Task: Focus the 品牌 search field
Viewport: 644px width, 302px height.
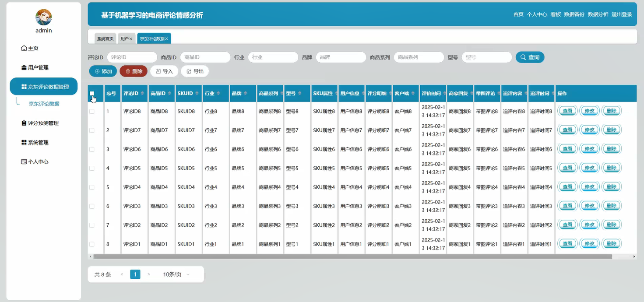Action: point(341,57)
